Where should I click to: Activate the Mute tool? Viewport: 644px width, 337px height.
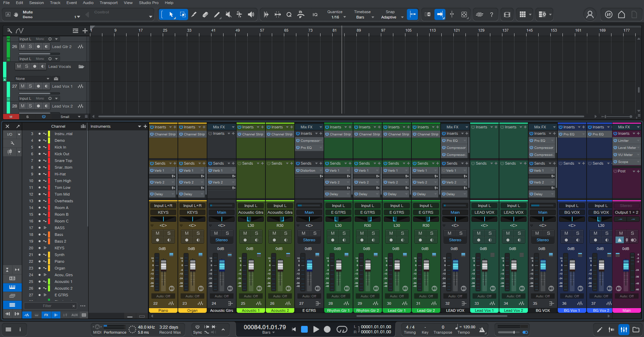228,14
